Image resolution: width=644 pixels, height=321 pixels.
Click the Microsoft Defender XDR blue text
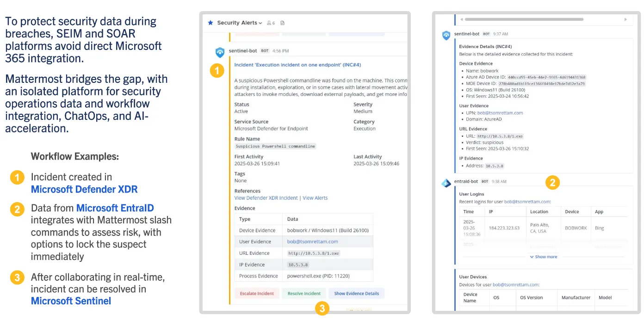(84, 189)
